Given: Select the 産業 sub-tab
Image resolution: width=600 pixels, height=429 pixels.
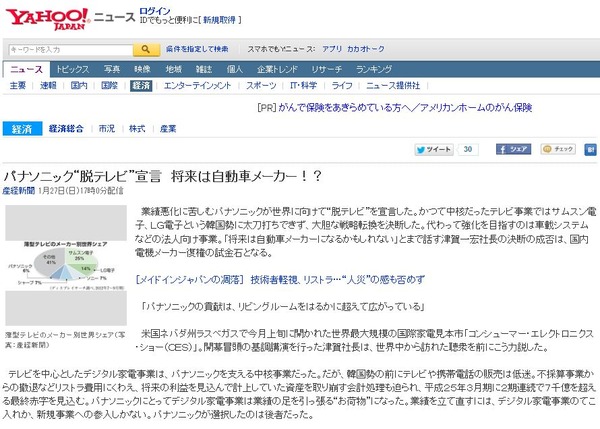Looking at the screenshot, I should click(168, 129).
